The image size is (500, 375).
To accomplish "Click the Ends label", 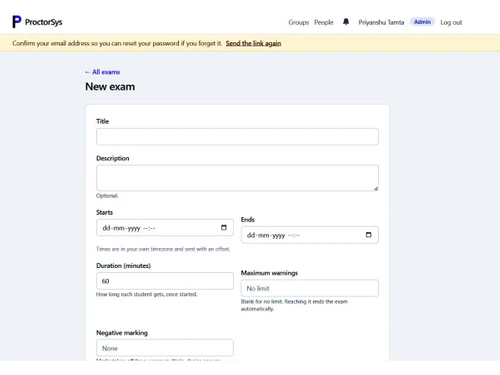I will click(x=248, y=220).
